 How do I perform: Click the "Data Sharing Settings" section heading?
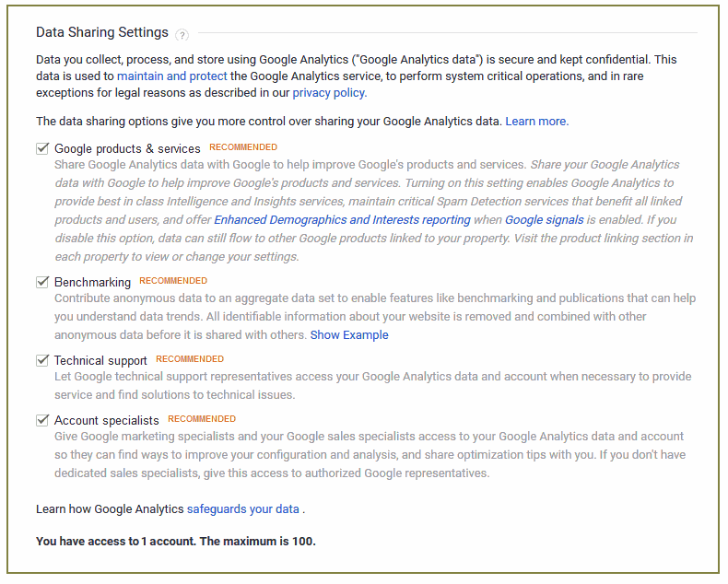[102, 32]
